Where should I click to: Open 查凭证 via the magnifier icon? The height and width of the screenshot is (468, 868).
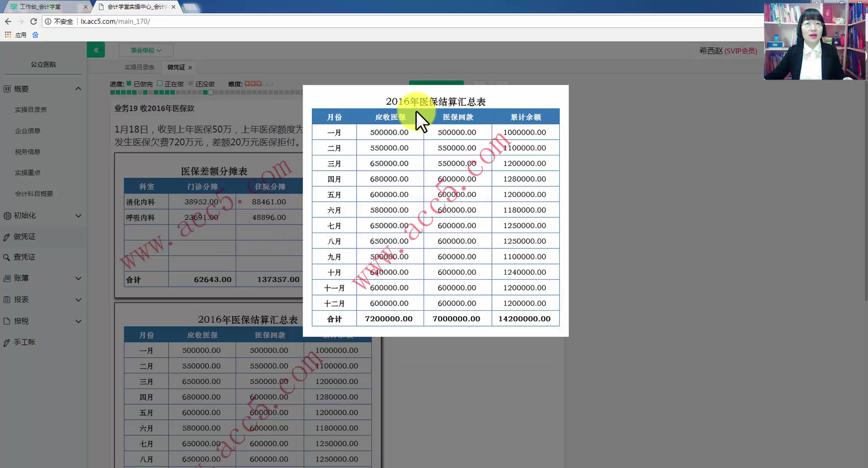coord(6,257)
